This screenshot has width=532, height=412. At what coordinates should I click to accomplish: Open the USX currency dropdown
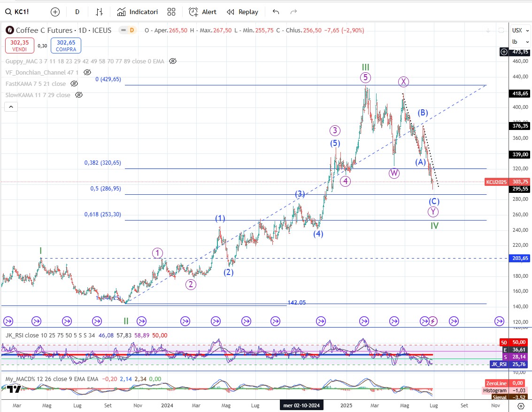coord(517,30)
